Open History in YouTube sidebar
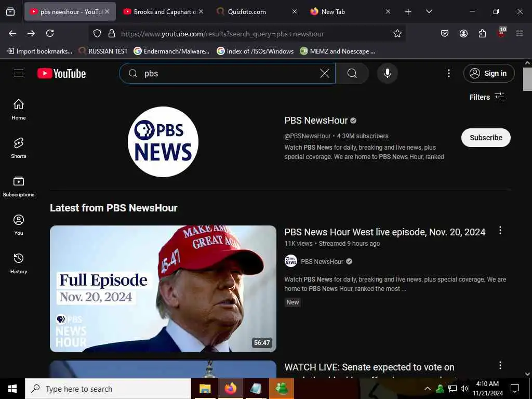 click(x=19, y=263)
